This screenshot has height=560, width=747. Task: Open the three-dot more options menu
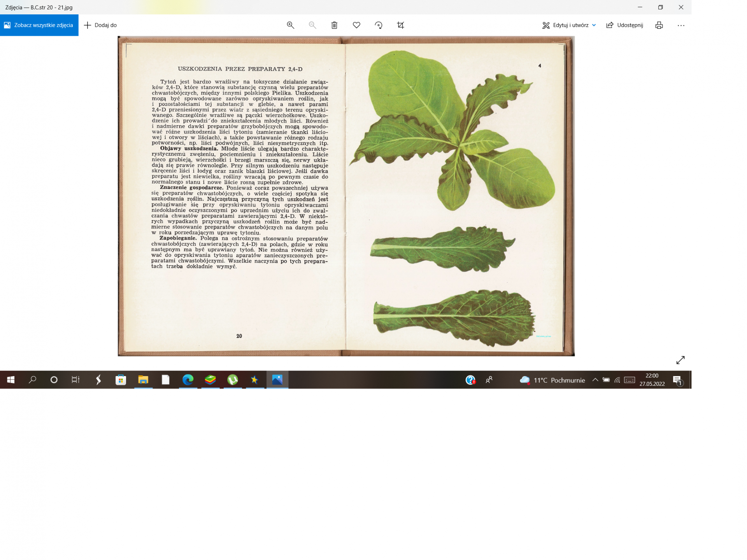(x=680, y=25)
